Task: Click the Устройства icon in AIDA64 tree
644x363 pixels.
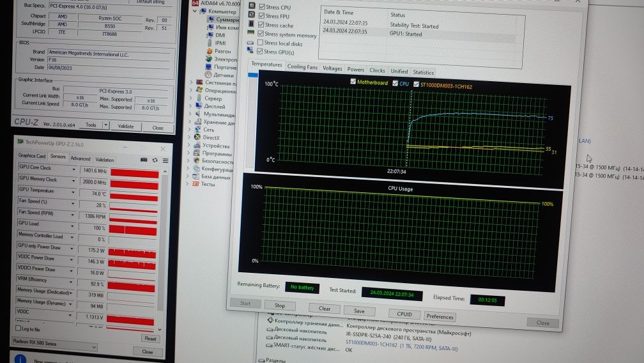Action: 197,145
